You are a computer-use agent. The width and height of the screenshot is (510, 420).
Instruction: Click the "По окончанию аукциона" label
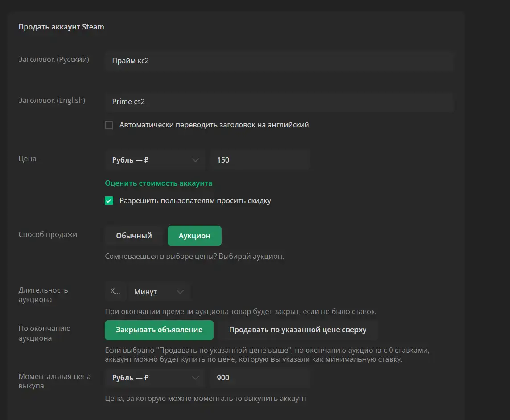pos(45,333)
